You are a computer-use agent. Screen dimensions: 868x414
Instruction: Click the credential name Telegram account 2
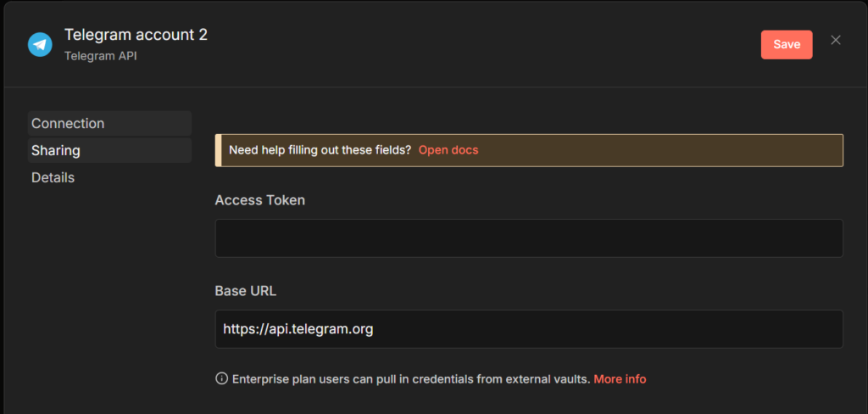point(136,35)
